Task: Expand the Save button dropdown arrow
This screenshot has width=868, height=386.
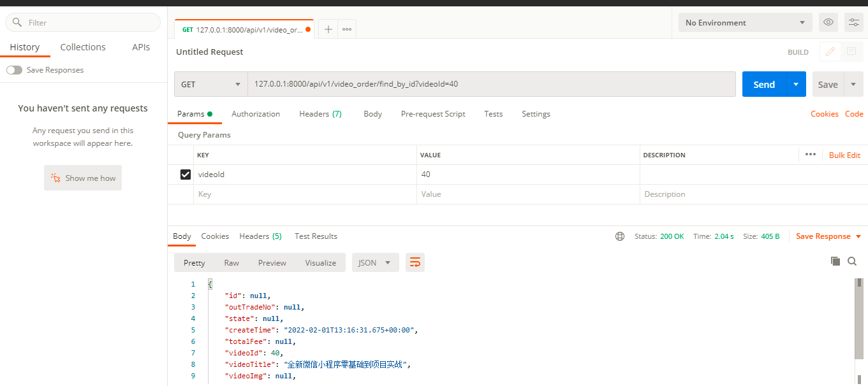Action: point(854,84)
